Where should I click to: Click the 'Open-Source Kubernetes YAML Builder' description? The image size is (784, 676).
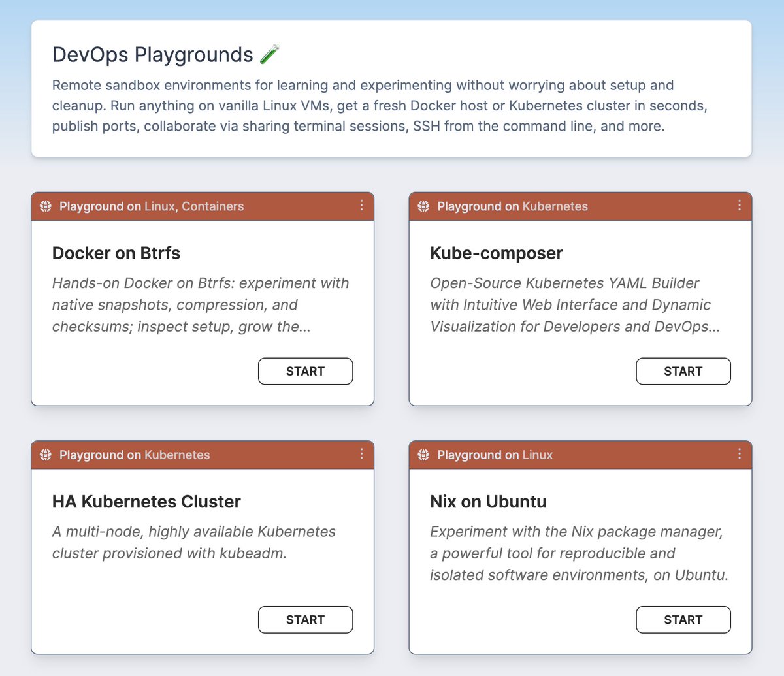[575, 305]
